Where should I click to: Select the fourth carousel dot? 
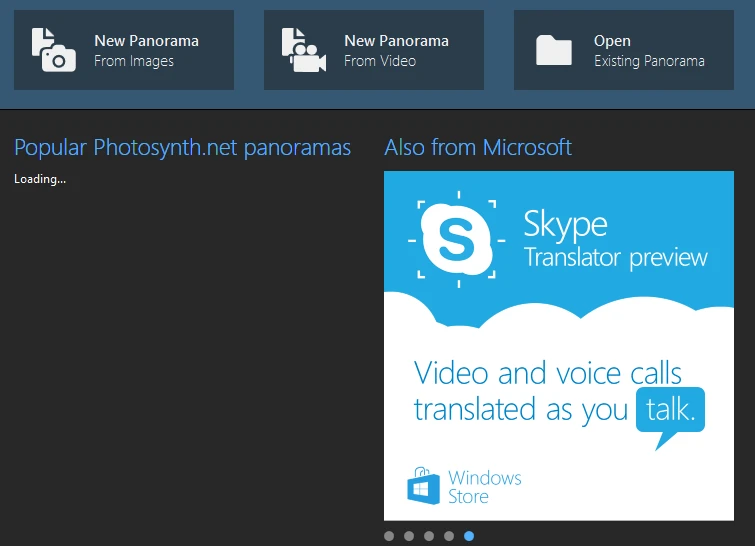[x=449, y=536]
